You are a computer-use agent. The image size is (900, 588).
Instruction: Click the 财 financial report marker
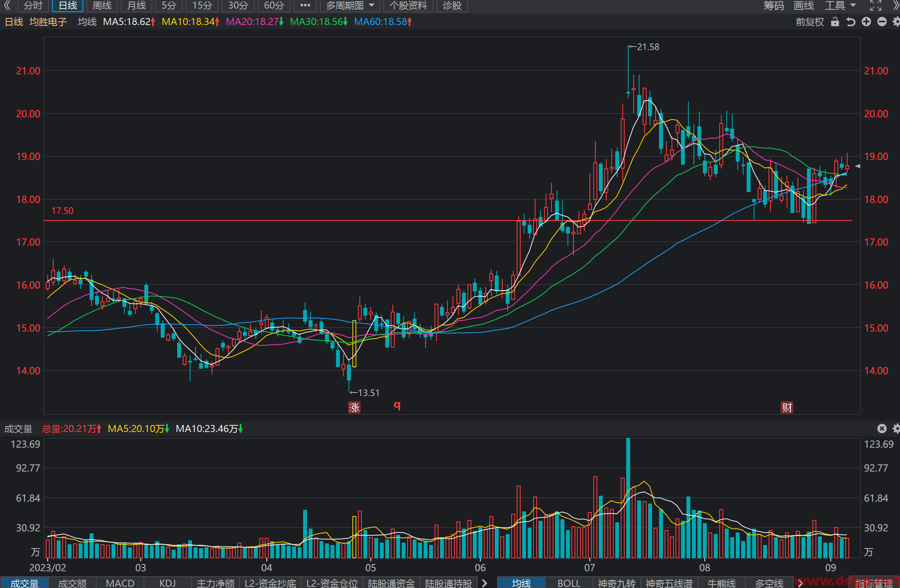tap(787, 407)
